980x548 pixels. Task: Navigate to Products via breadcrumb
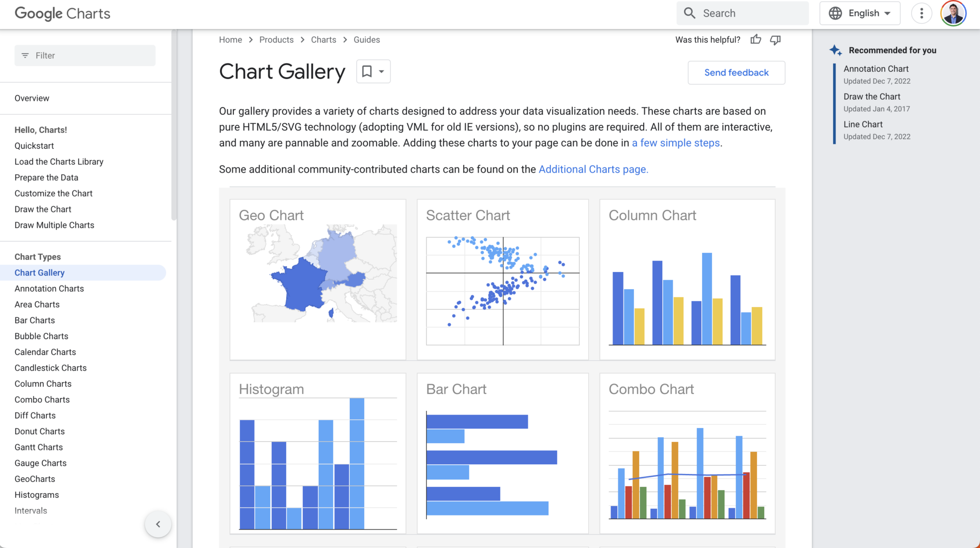pyautogui.click(x=276, y=40)
